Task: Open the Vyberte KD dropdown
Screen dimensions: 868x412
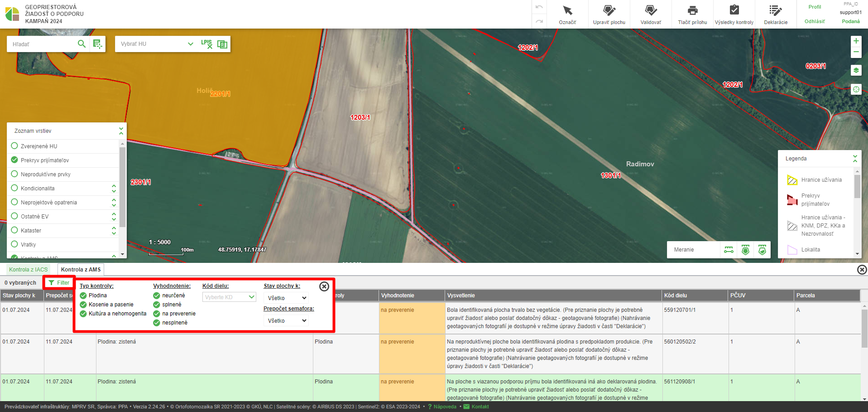Action: pyautogui.click(x=229, y=297)
